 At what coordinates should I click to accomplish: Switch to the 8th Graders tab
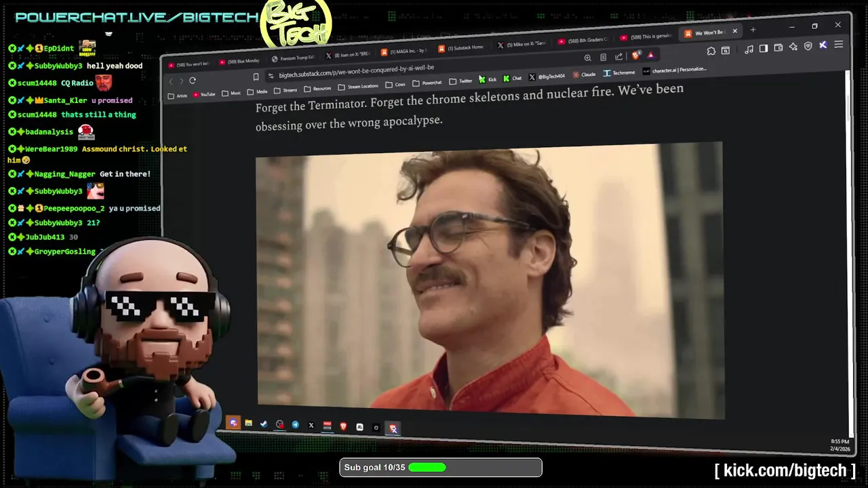tap(583, 41)
